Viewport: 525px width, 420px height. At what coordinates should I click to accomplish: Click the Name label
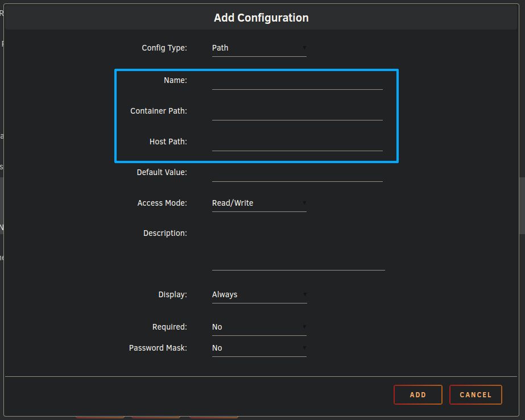(x=175, y=80)
